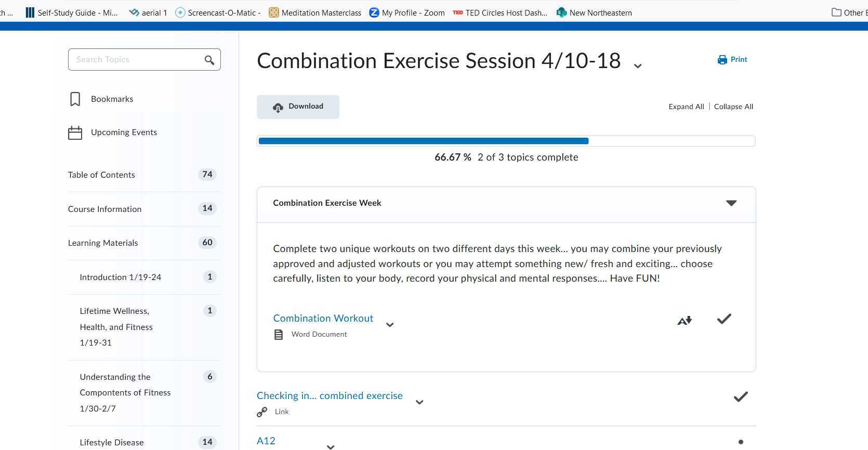Click the Expand All link
The image size is (868, 450).
(x=686, y=107)
